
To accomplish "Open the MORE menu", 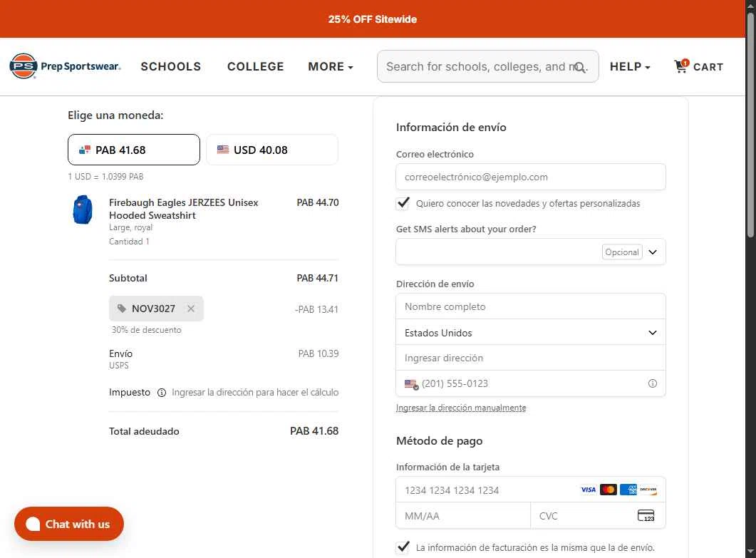I will 331,66.
